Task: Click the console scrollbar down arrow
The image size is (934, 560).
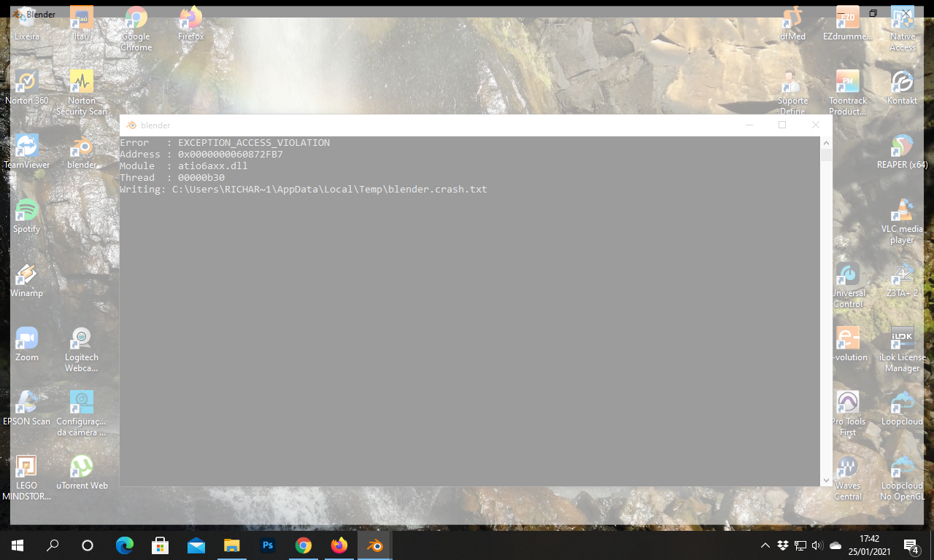Action: 827,481
